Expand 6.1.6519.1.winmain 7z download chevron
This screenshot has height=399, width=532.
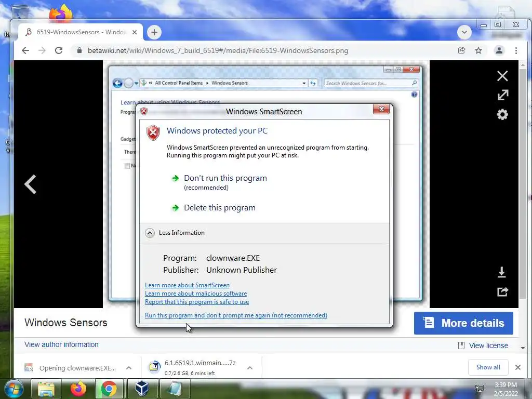tap(250, 368)
